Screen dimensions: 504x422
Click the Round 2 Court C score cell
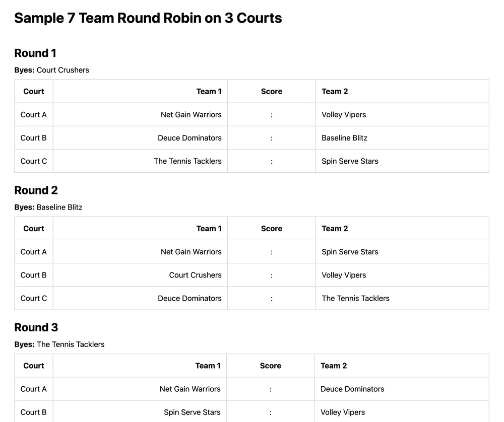[271, 298]
